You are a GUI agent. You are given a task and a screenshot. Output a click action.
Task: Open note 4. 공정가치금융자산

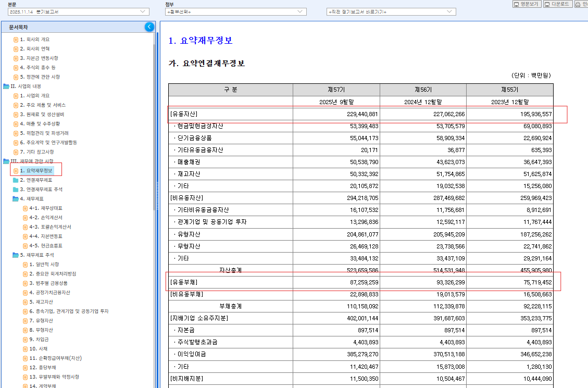(x=49, y=292)
